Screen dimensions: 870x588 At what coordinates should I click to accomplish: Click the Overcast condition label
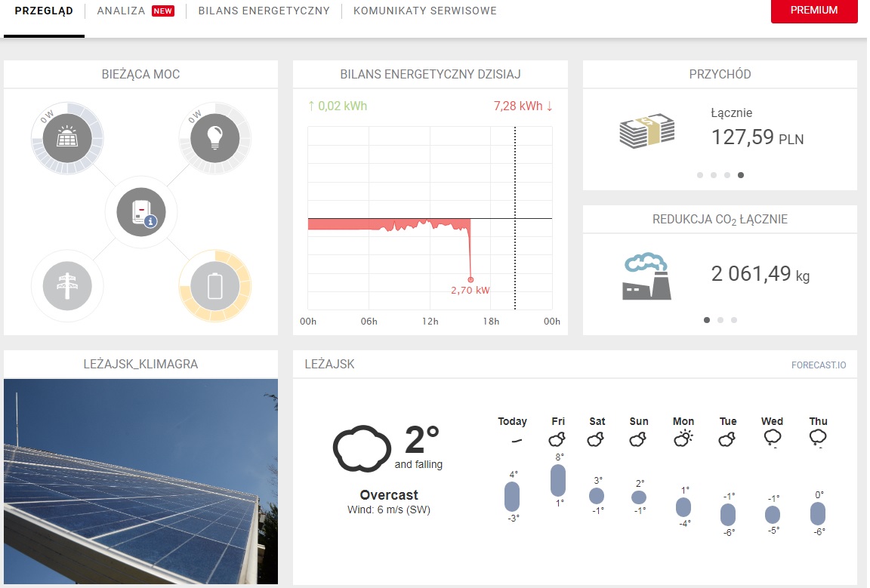(x=389, y=495)
